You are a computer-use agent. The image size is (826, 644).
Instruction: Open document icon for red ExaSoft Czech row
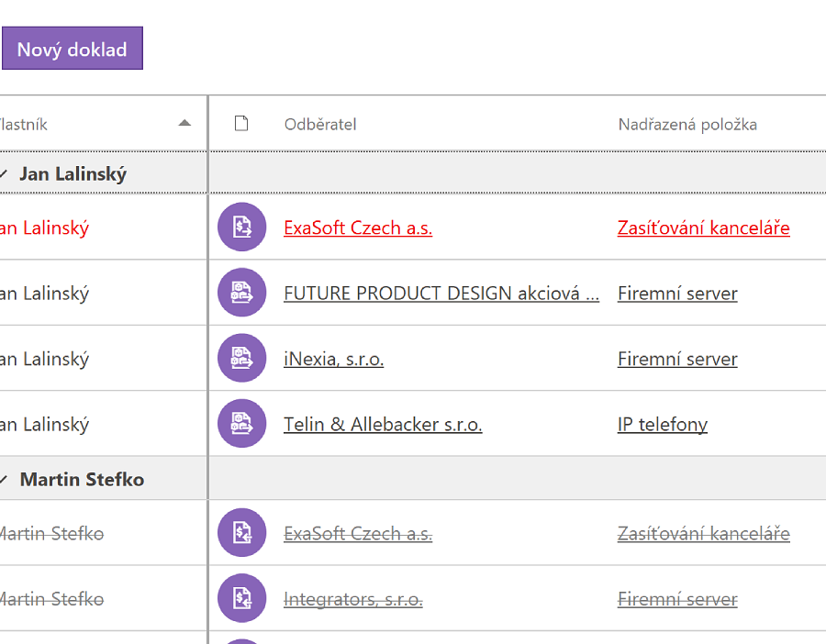[241, 227]
